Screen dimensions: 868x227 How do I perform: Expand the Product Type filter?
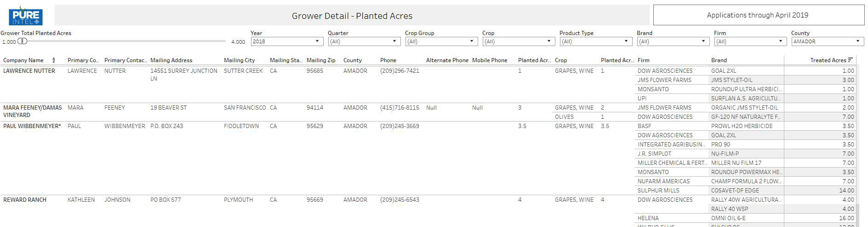pyautogui.click(x=595, y=41)
